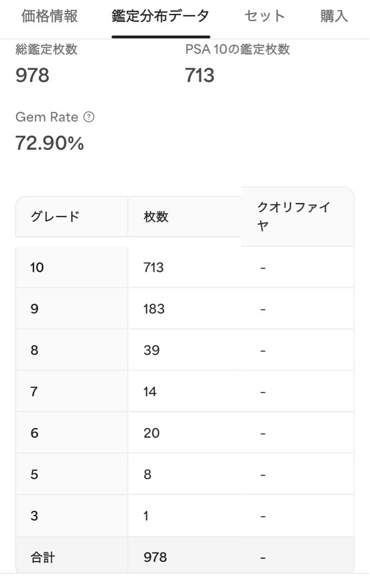
Task: Select the grade 8 row label
Action: (34, 350)
